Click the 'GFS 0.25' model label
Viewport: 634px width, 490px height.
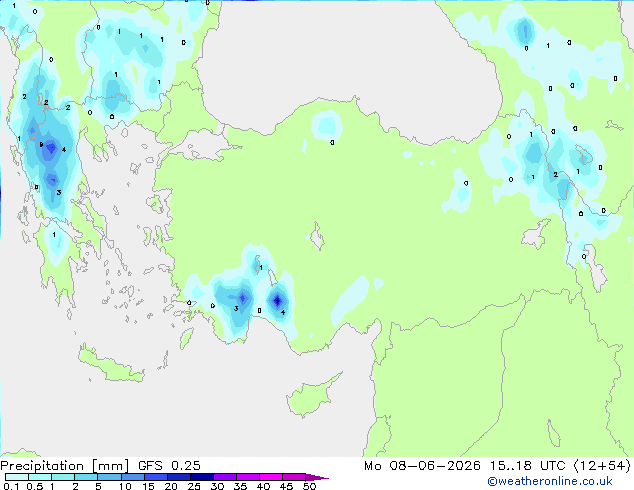[x=169, y=466]
